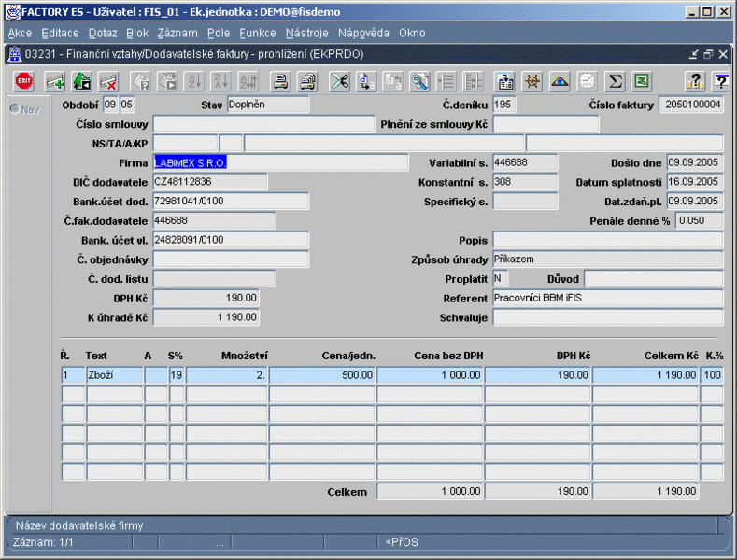Click the Sigma sum icon
737x560 pixels.
[x=615, y=81]
